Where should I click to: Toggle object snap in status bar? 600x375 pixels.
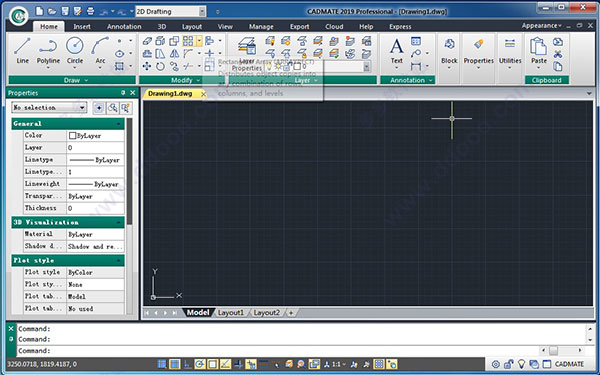tap(212, 364)
